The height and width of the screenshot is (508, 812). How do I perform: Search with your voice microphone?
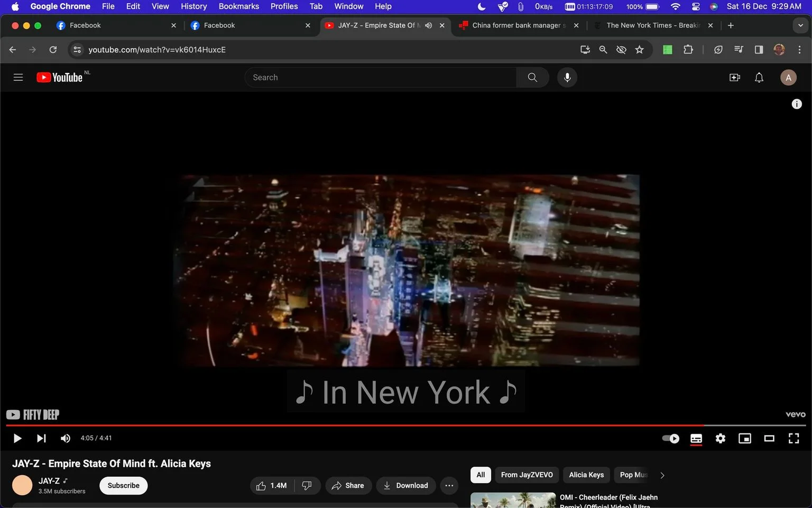pyautogui.click(x=567, y=77)
